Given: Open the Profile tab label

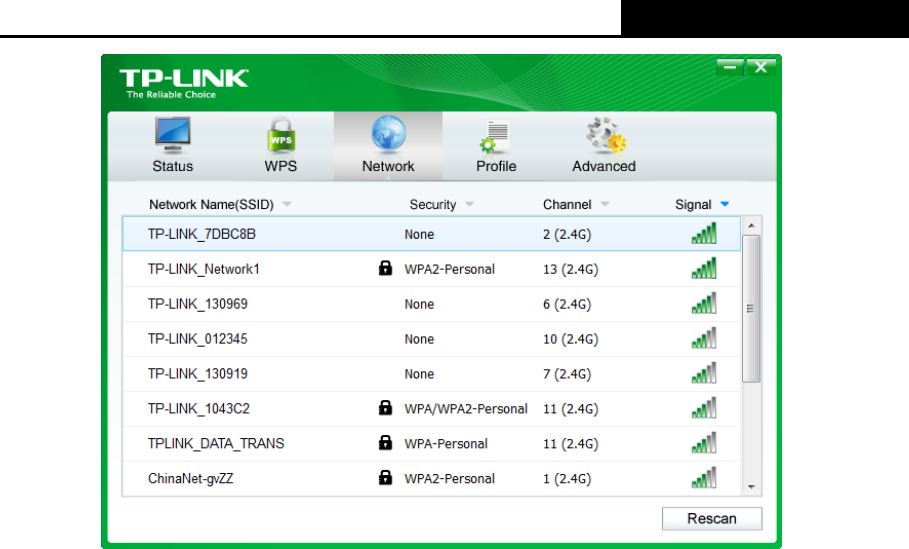Looking at the screenshot, I should 496,166.
